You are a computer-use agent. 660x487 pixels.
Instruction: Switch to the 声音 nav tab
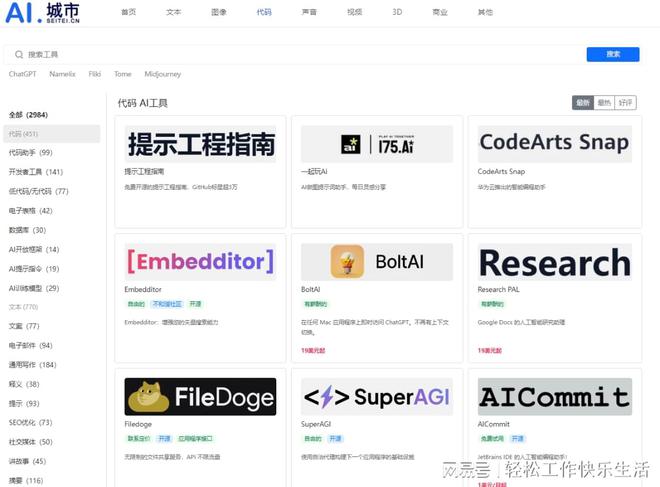click(x=309, y=12)
